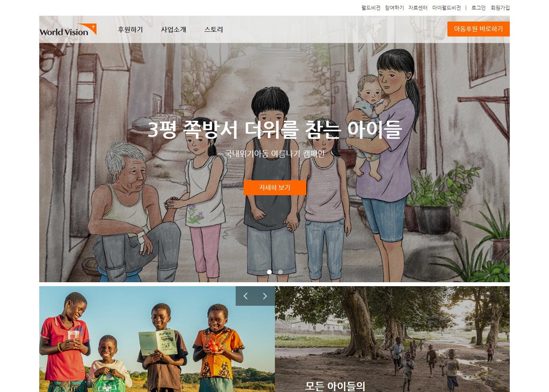Open the 모든 아이들의 banner image
Viewport: 549px width, 392px height.
(x=392, y=339)
